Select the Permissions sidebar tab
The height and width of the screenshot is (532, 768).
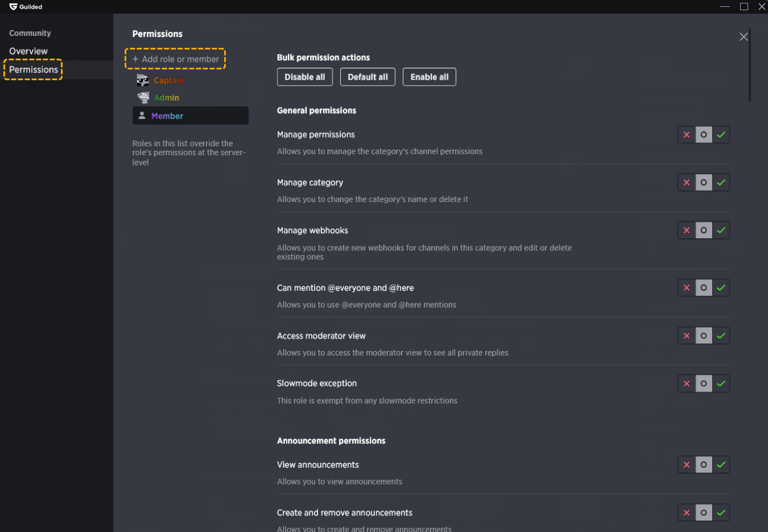pyautogui.click(x=34, y=69)
